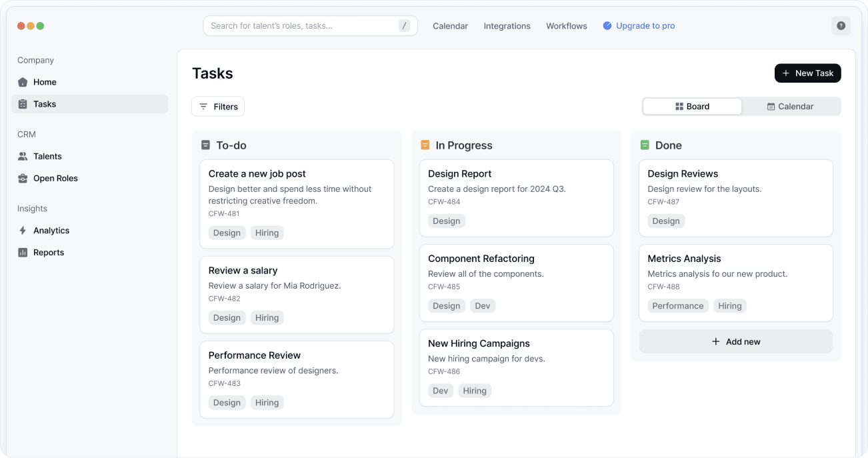Select the Open Roles icon
Viewport: 868px width, 458px height.
point(23,178)
